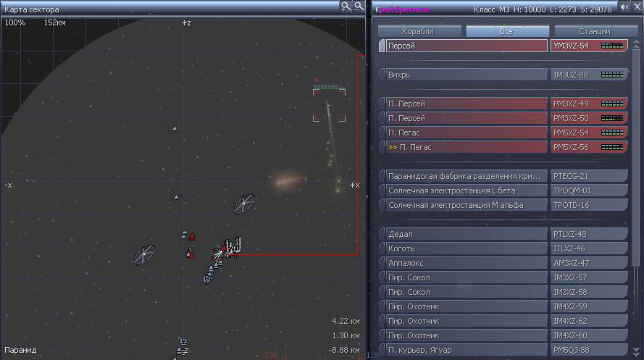The image size is (644, 360).
Task: Select Солнечная электростанция M альфа
Action: click(x=467, y=205)
